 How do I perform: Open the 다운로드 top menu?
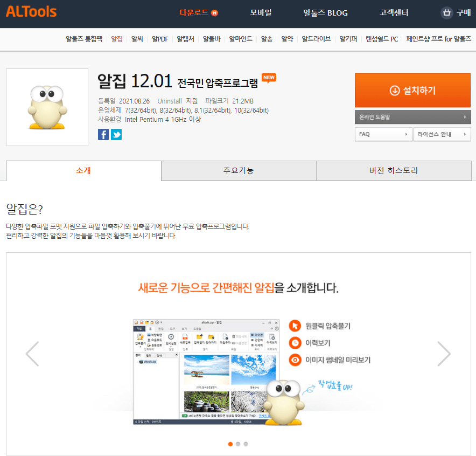(194, 13)
